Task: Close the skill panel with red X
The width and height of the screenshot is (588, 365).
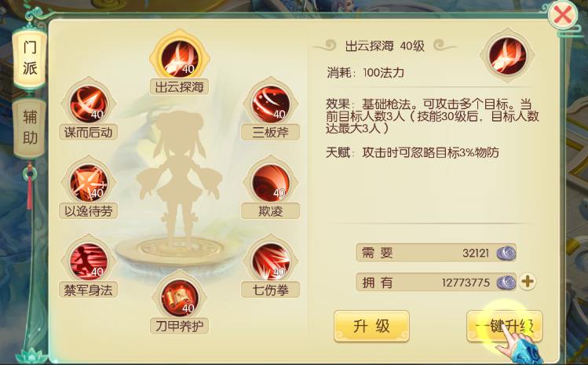Action: click(x=563, y=16)
